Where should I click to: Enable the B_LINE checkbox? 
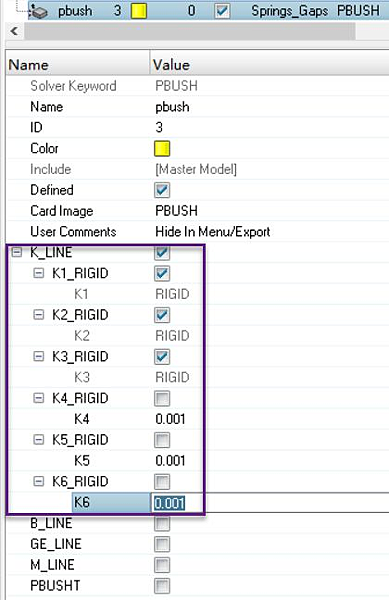click(162, 523)
